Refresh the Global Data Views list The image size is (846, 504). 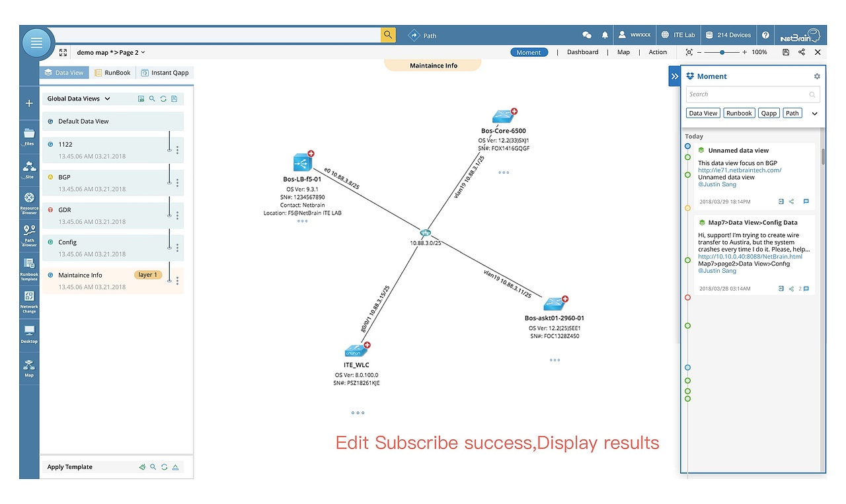163,99
